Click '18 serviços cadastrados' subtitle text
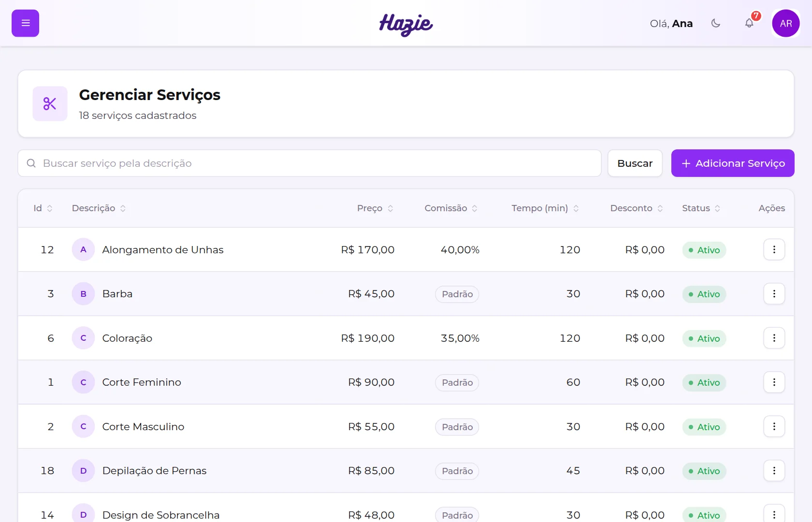812x522 pixels. (x=138, y=116)
